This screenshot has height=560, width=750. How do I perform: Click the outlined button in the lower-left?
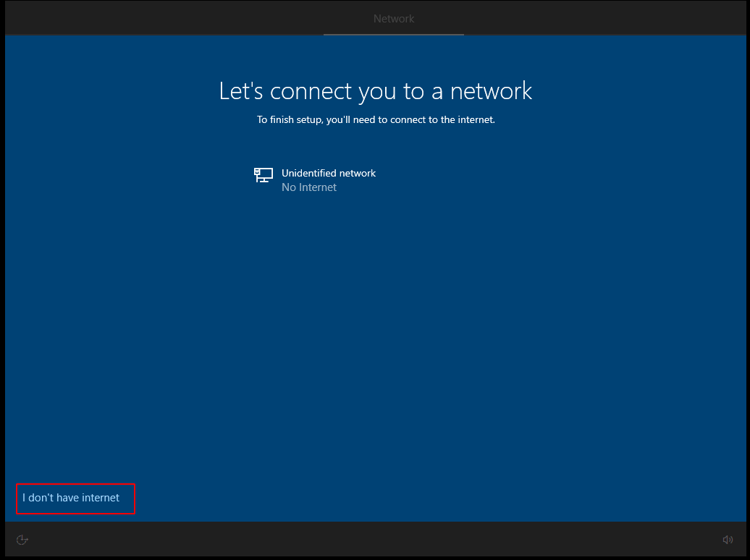click(75, 499)
